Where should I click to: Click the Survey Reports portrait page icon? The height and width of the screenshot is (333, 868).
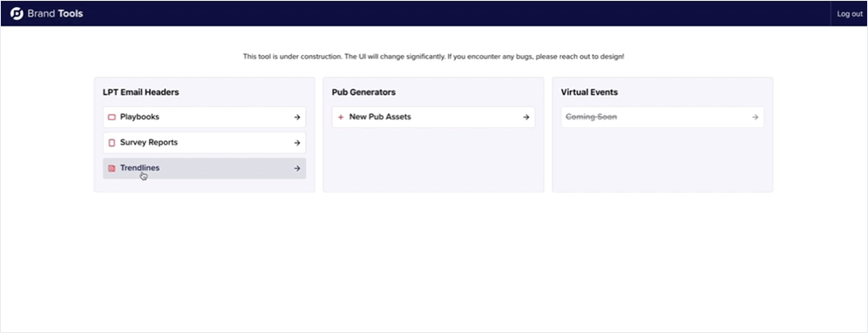click(x=112, y=143)
